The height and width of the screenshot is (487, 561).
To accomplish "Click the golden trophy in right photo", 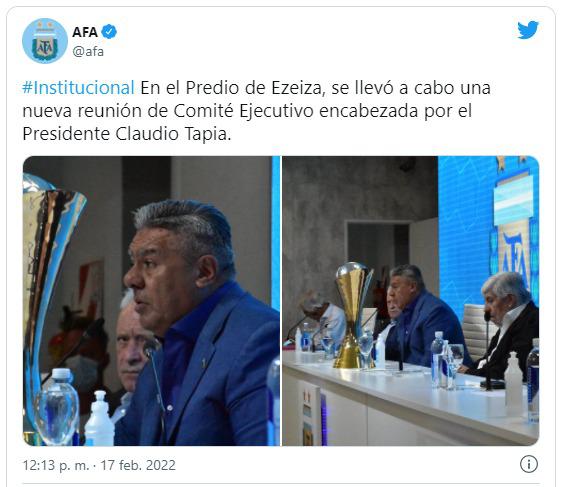I will 353,315.
